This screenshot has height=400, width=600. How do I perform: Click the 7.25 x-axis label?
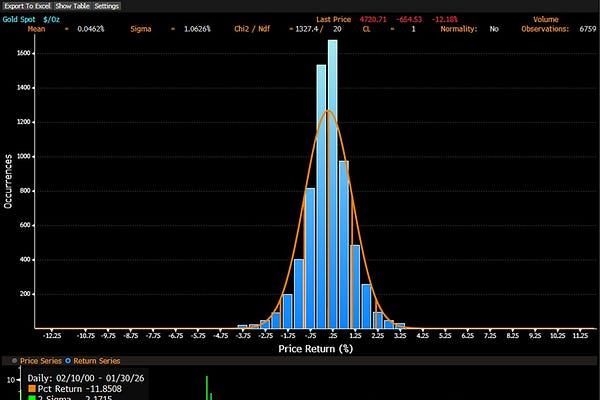point(490,336)
